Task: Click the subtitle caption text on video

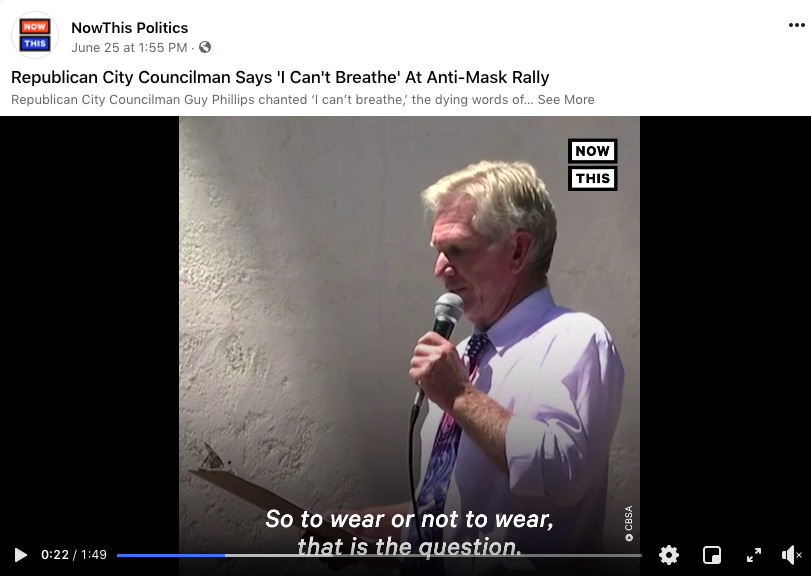Action: (x=409, y=533)
